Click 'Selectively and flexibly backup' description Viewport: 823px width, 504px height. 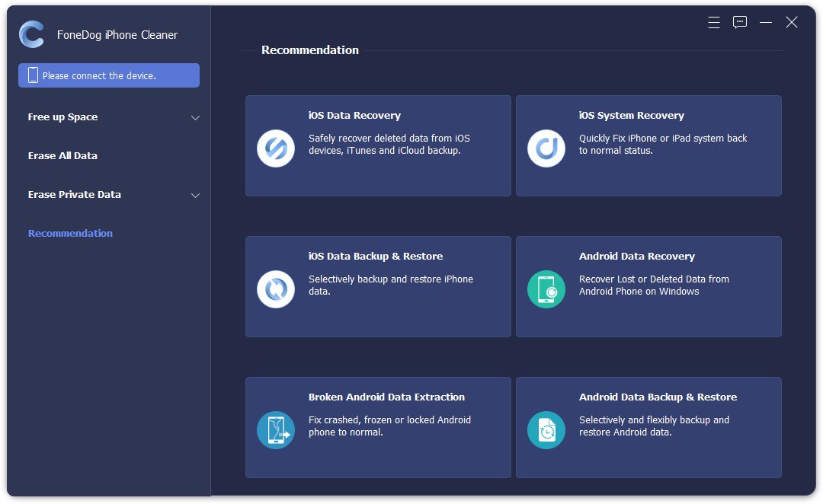point(654,426)
